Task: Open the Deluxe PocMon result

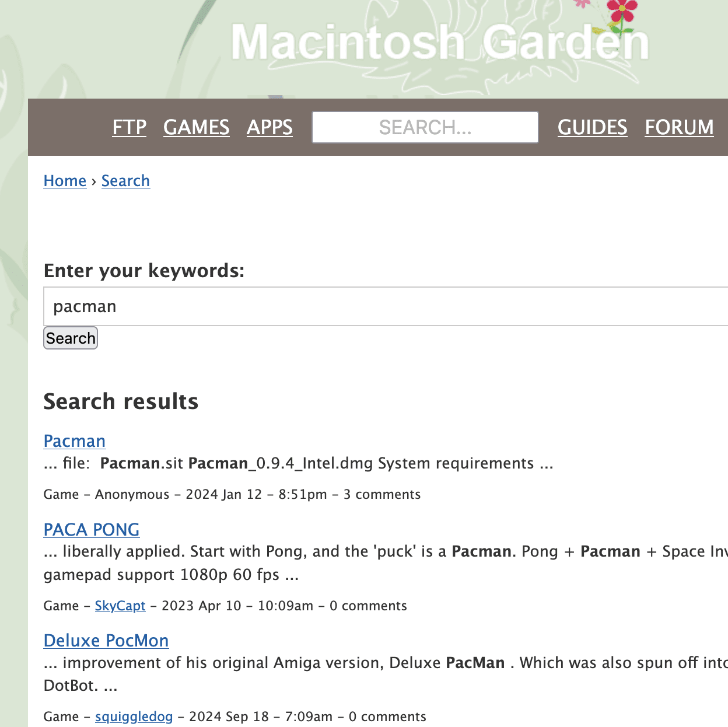Action: [106, 641]
